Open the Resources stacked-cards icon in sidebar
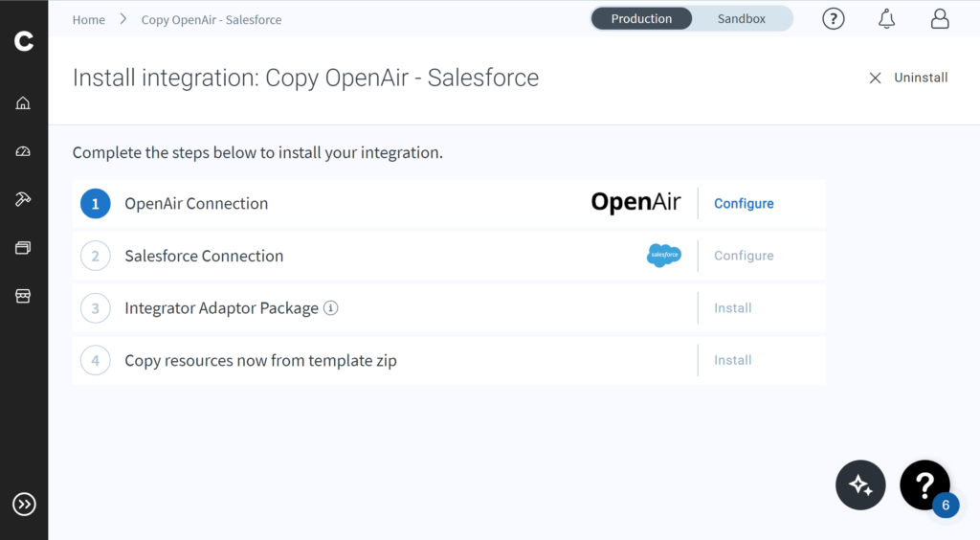 pyautogui.click(x=23, y=247)
